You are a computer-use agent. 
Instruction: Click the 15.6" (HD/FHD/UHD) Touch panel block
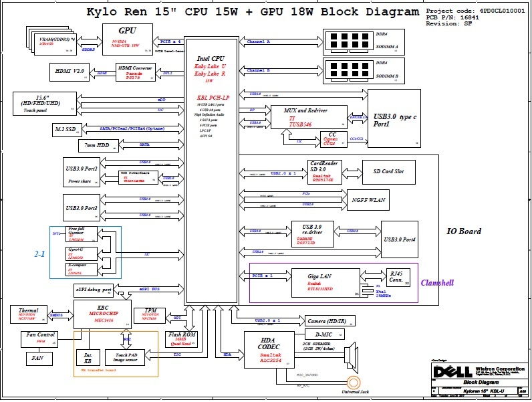45,104
